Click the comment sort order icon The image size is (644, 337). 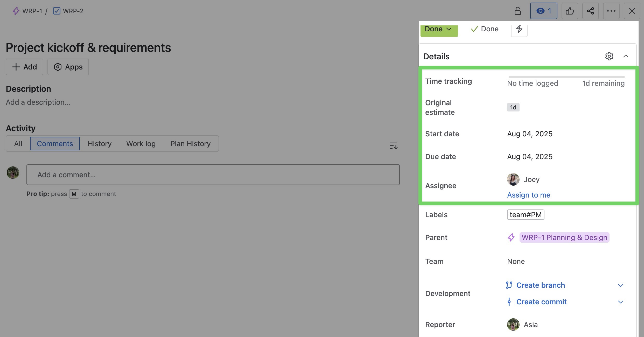pos(393,146)
